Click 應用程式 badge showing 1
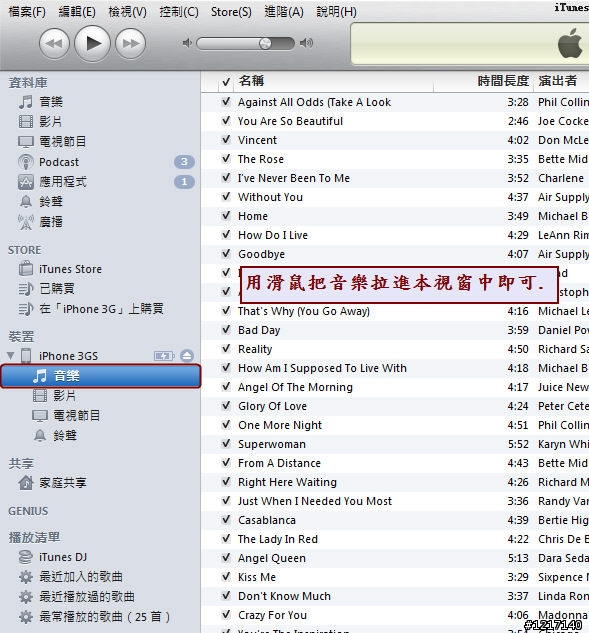This screenshot has height=633, width=589. (x=184, y=182)
